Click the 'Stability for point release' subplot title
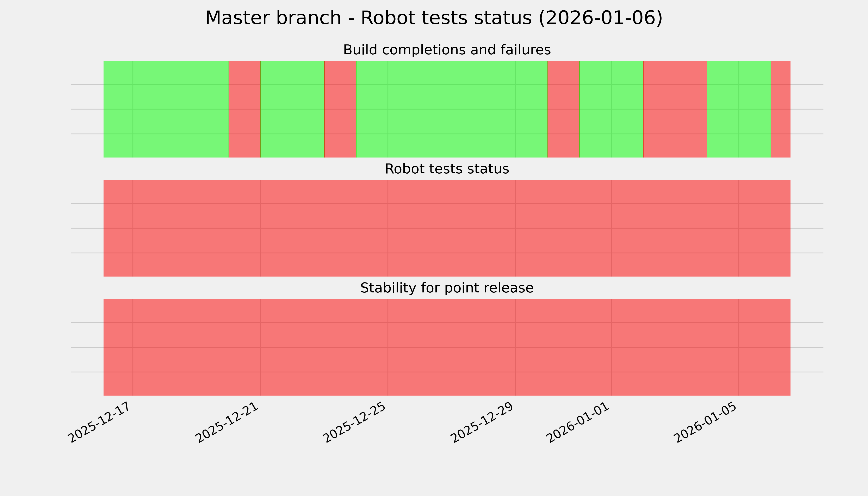Viewport: 868px width, 496px height. [447, 288]
